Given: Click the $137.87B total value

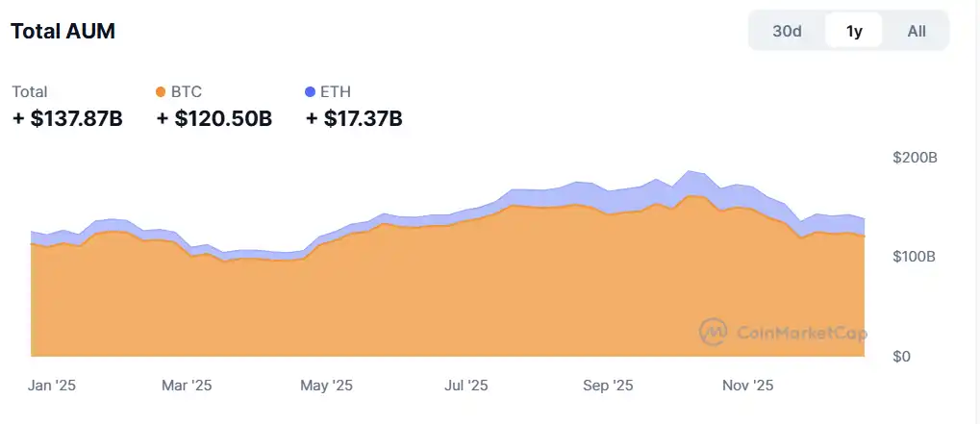Looking at the screenshot, I should [67, 119].
